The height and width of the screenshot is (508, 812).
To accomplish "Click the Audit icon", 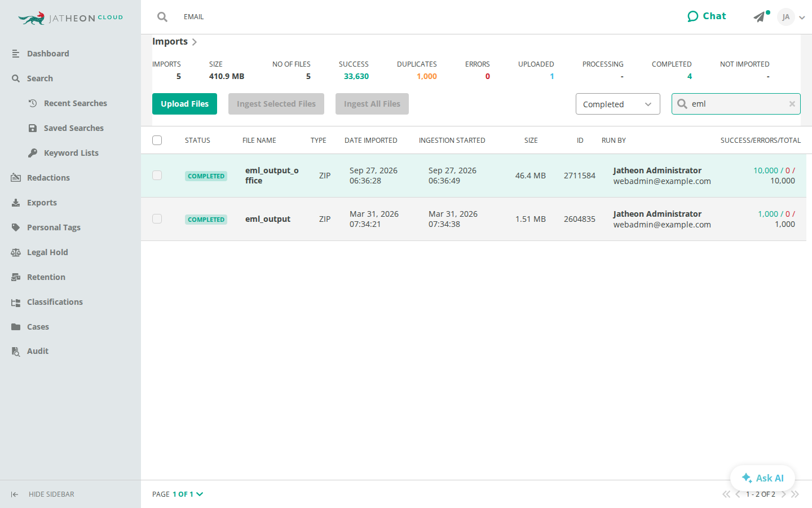I will click(16, 351).
